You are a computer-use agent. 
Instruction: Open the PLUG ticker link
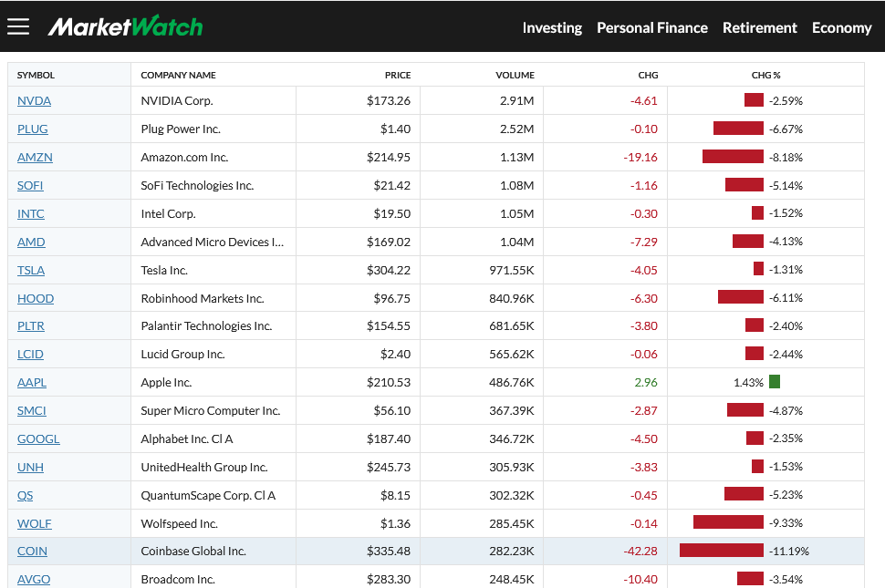(x=32, y=129)
